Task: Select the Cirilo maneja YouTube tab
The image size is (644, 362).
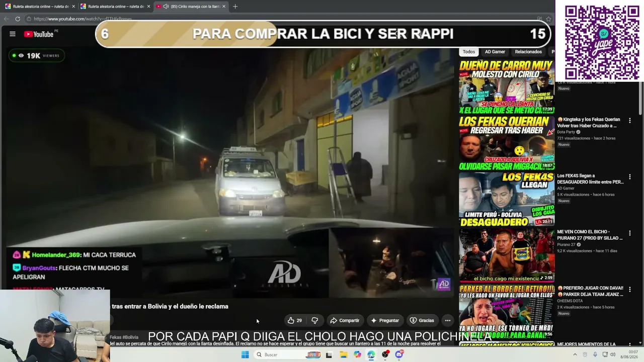Action: tap(191, 7)
